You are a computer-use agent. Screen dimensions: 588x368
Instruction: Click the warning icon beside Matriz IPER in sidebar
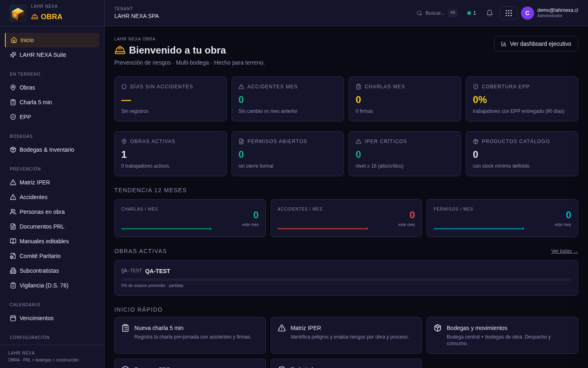pyautogui.click(x=13, y=182)
